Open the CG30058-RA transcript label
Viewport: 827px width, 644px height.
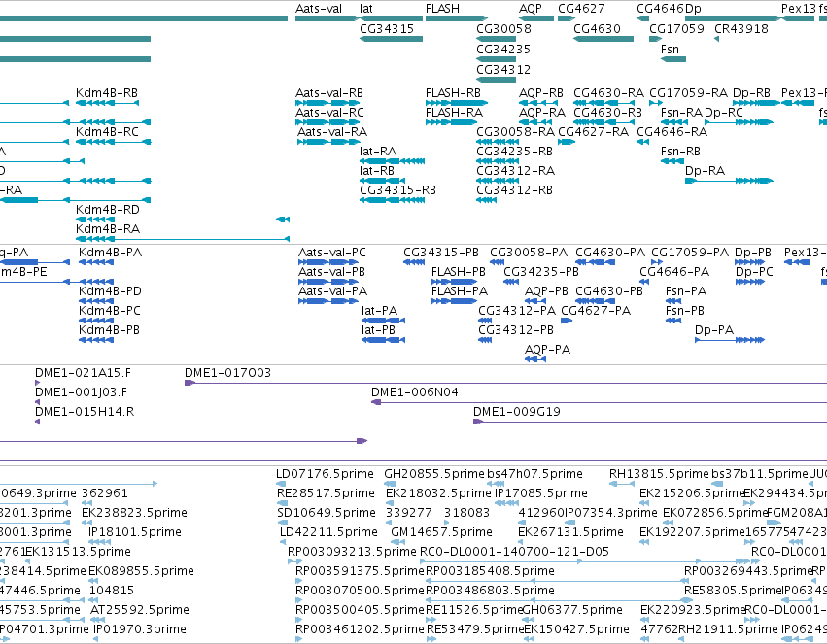[x=515, y=132]
